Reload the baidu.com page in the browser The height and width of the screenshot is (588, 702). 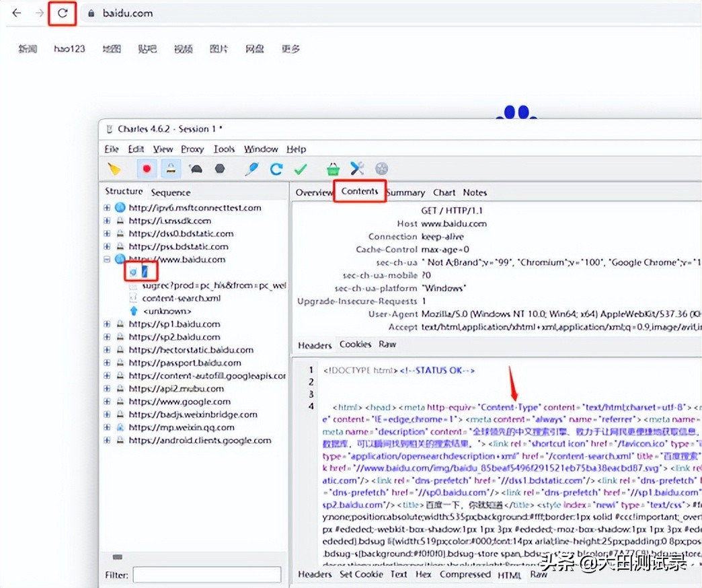(x=63, y=13)
